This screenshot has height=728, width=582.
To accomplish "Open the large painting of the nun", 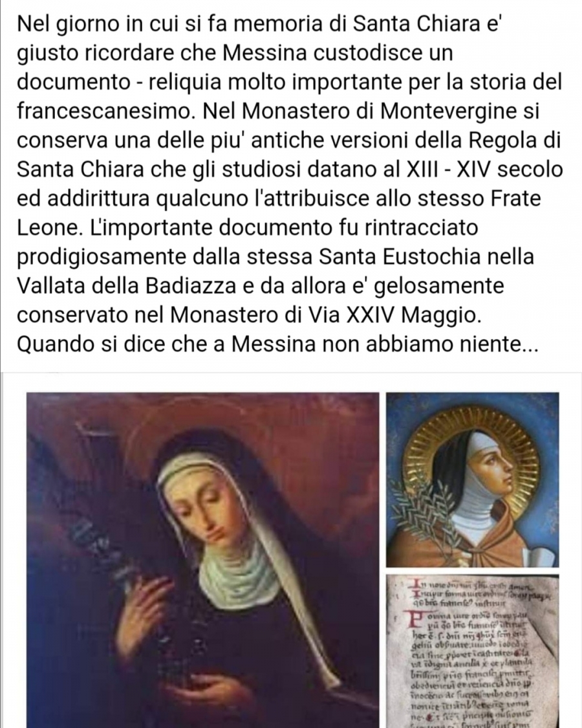I will tap(203, 560).
